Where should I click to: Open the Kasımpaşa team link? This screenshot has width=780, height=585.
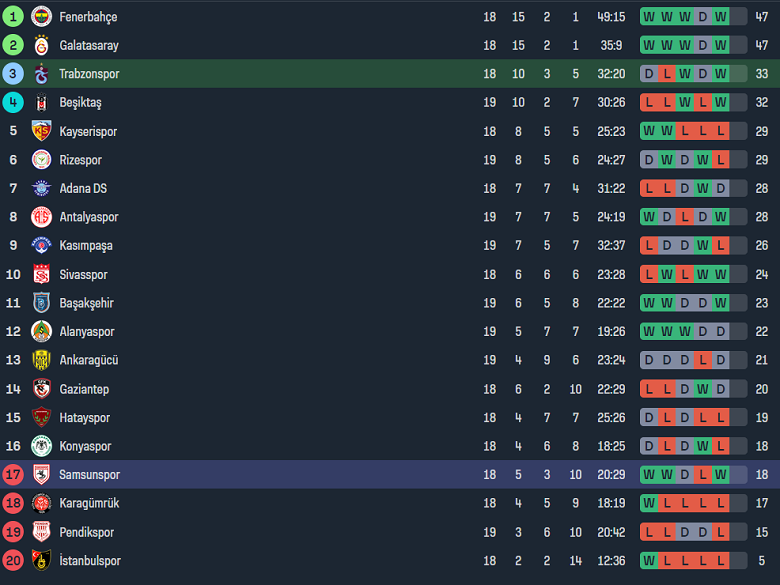(x=87, y=245)
